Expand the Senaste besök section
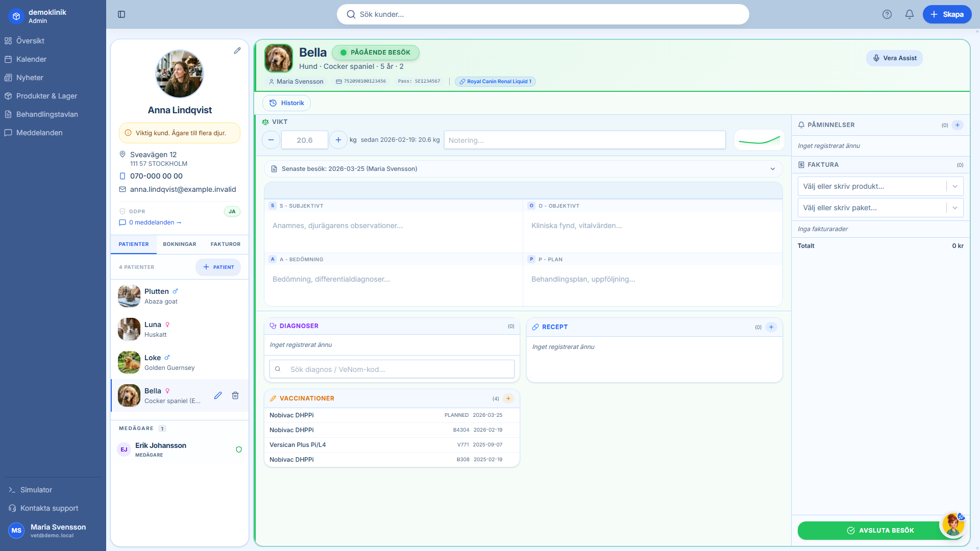This screenshot has height=551, width=980. pos(773,168)
